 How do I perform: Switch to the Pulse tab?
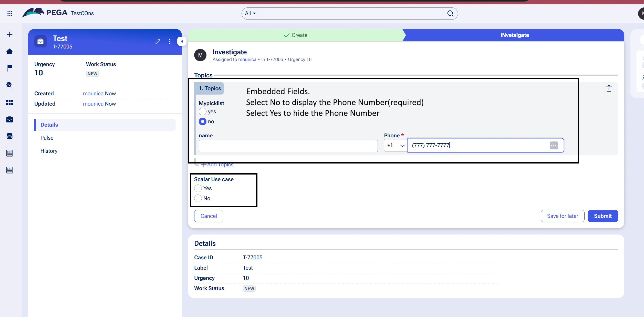(47, 138)
